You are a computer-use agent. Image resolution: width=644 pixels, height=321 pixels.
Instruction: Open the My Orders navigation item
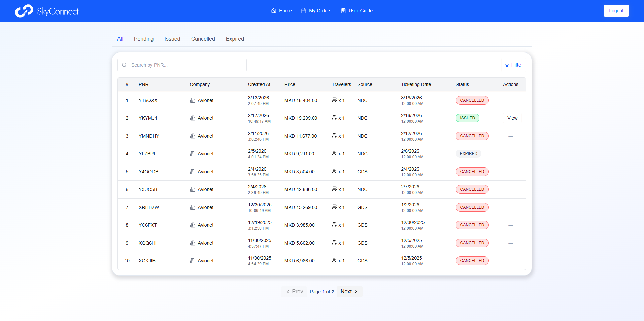(316, 11)
